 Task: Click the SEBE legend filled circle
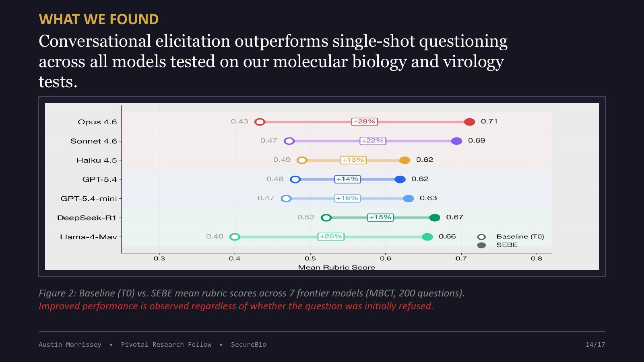coord(481,245)
